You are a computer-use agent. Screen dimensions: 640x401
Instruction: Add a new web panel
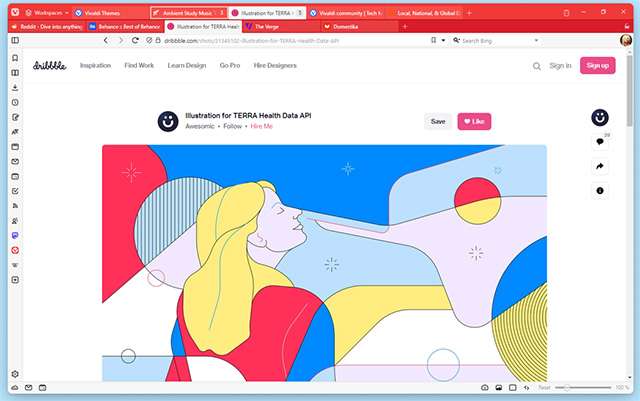[x=15, y=280]
